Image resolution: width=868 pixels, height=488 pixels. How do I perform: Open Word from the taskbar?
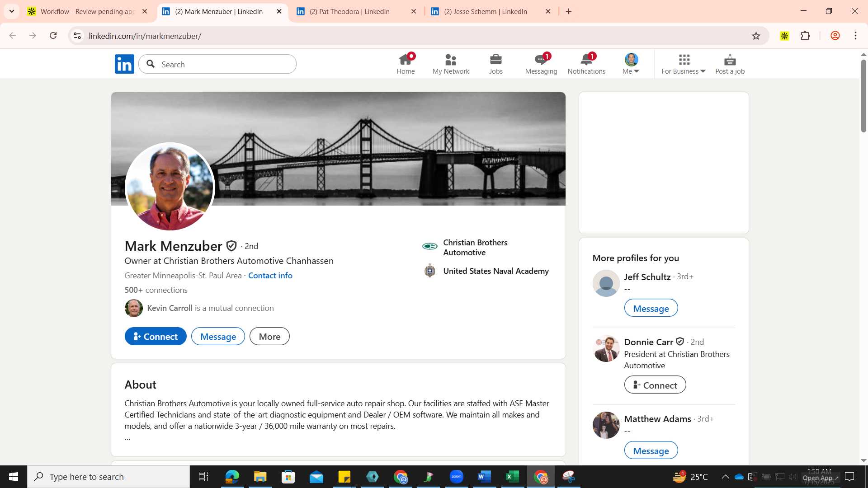[484, 477]
